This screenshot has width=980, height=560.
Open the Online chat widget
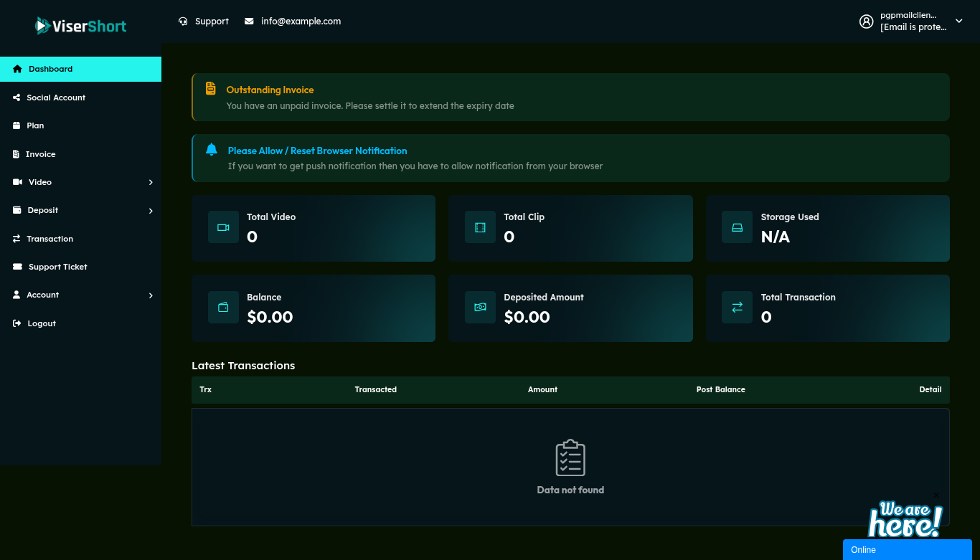[x=907, y=550]
